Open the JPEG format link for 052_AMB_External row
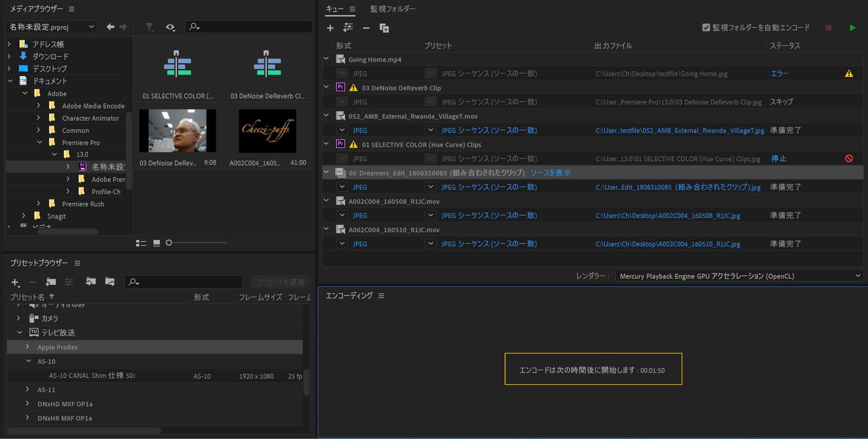Image resolution: width=868 pixels, height=439 pixels. tap(360, 130)
